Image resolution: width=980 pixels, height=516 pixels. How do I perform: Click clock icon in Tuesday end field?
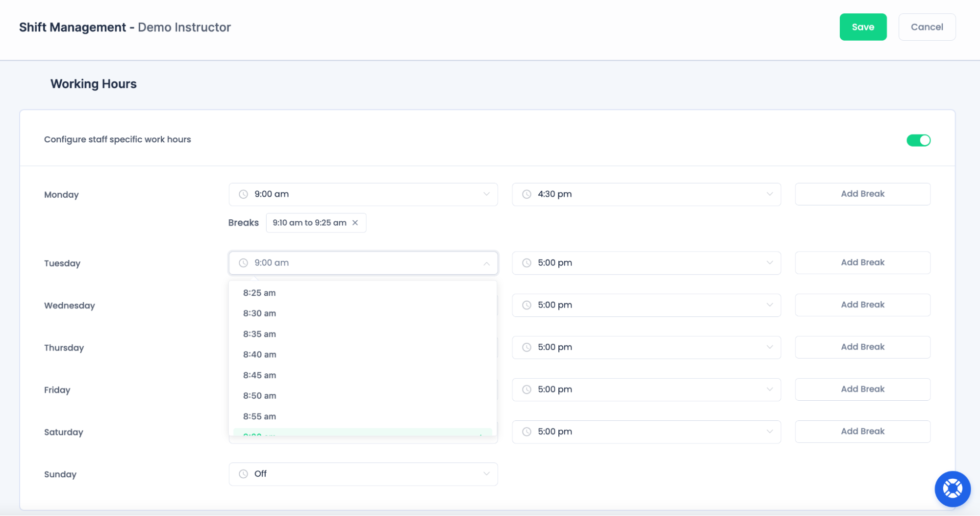527,263
